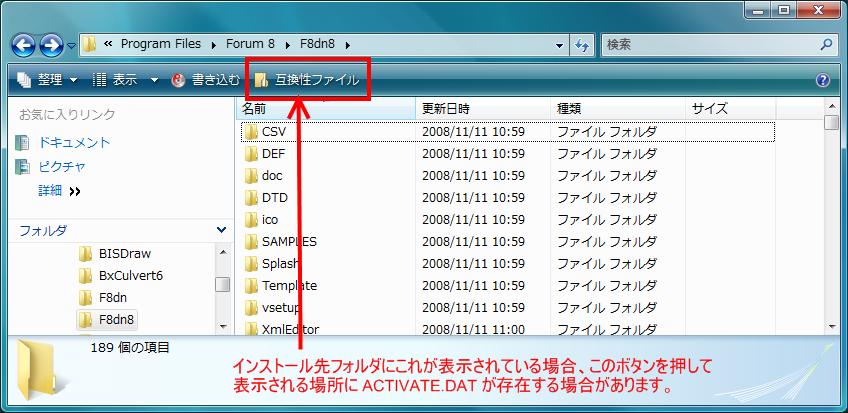Select BISDraw in the folder tree
The width and height of the screenshot is (848, 413).
pyautogui.click(x=125, y=254)
